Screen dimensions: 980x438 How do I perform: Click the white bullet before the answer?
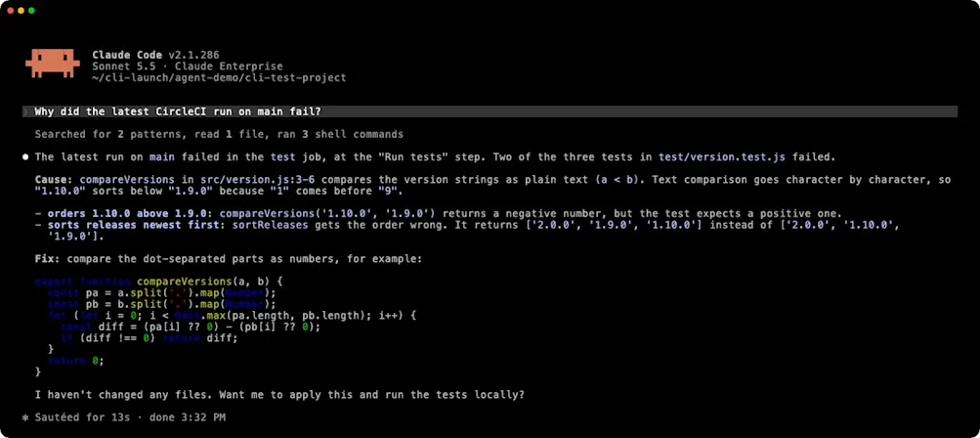pos(25,157)
